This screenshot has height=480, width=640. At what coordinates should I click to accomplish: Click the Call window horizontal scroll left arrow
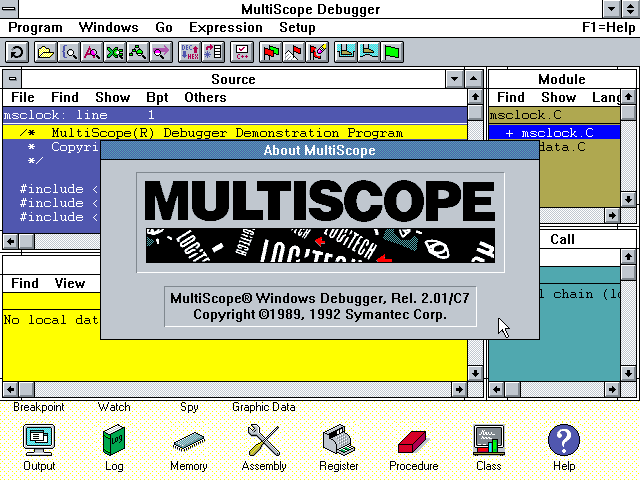496,389
